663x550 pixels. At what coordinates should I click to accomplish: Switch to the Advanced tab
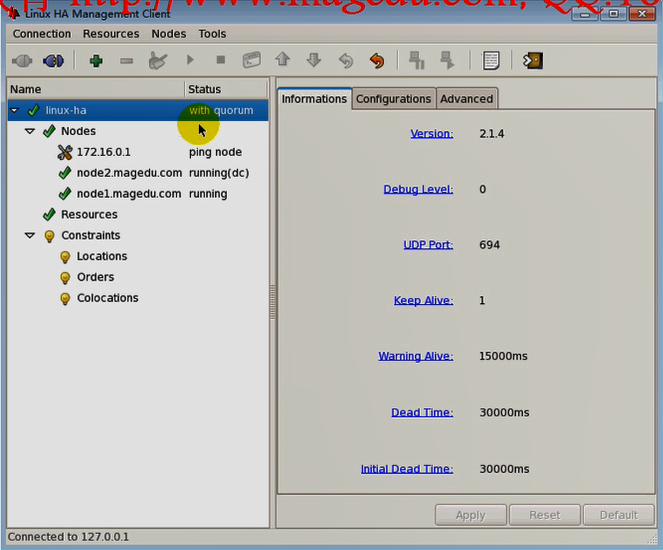466,99
